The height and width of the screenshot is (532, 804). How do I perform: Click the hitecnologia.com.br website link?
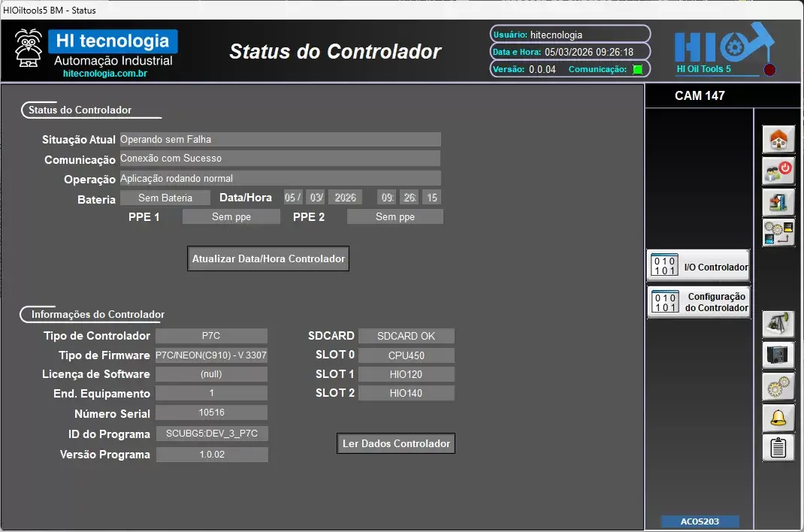104,74
